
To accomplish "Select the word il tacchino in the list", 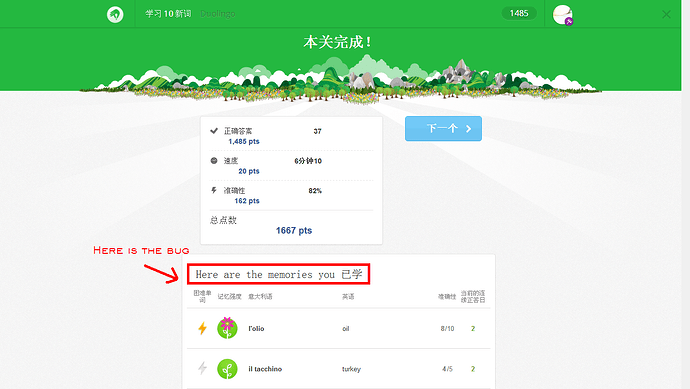I will point(265,369).
